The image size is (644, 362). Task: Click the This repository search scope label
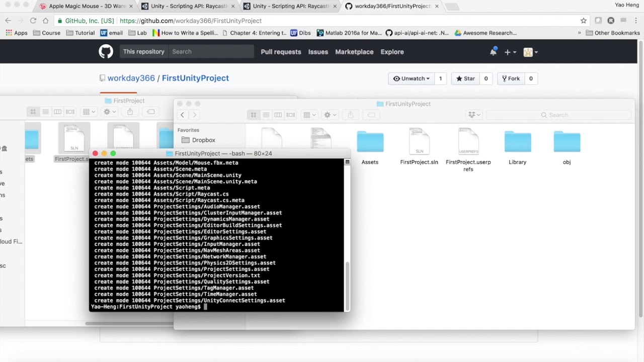(143, 51)
